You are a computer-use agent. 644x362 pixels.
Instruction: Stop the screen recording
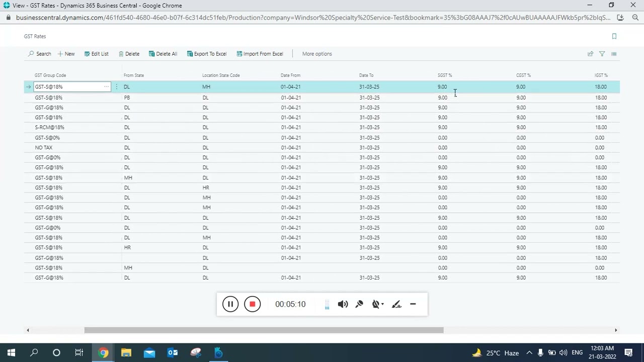(252, 304)
